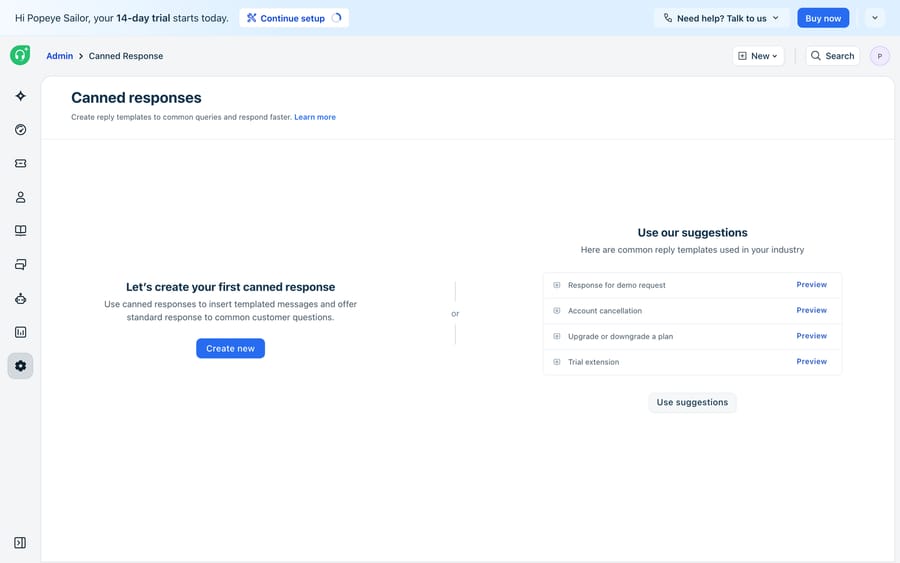Preview the Upgrade or downgrade a plan template
Viewport: 900px width, 563px height.
pyautogui.click(x=812, y=336)
